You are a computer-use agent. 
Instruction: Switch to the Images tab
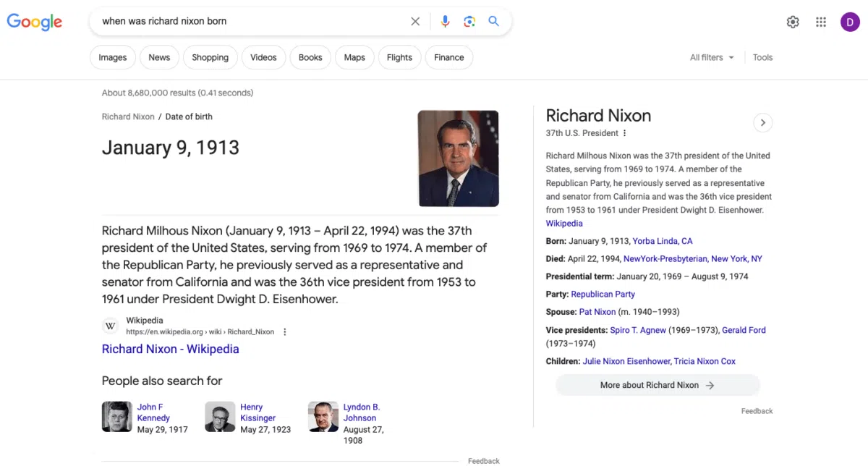pyautogui.click(x=113, y=58)
